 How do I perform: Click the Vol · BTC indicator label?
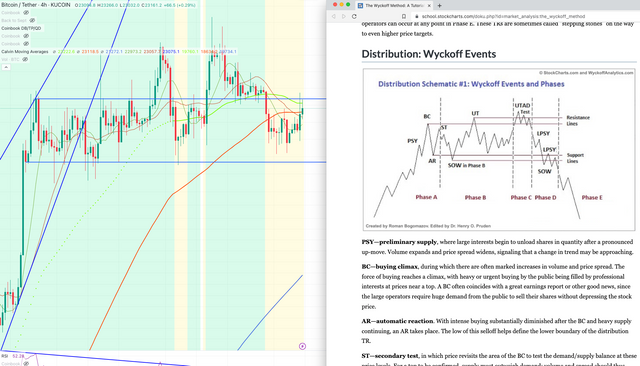tap(10, 60)
